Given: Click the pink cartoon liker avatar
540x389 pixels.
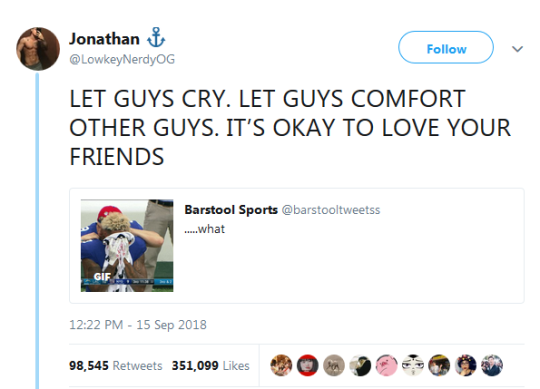Looking at the screenshot, I should pyautogui.click(x=386, y=365).
